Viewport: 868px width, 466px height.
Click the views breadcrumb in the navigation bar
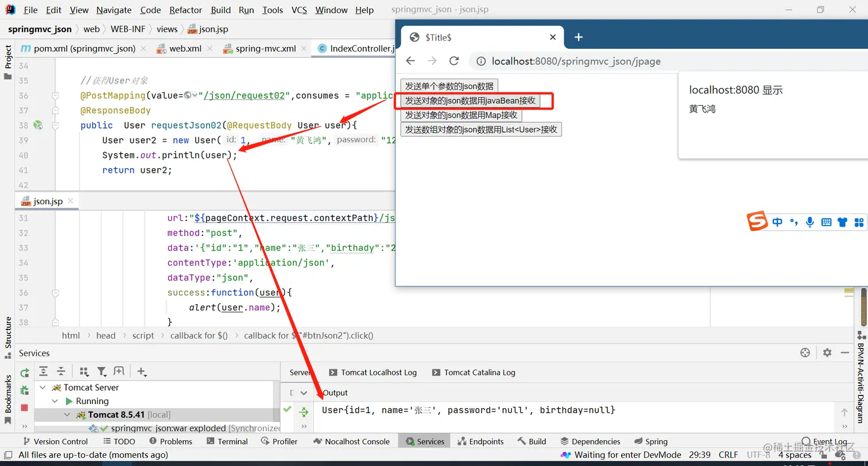click(x=167, y=29)
